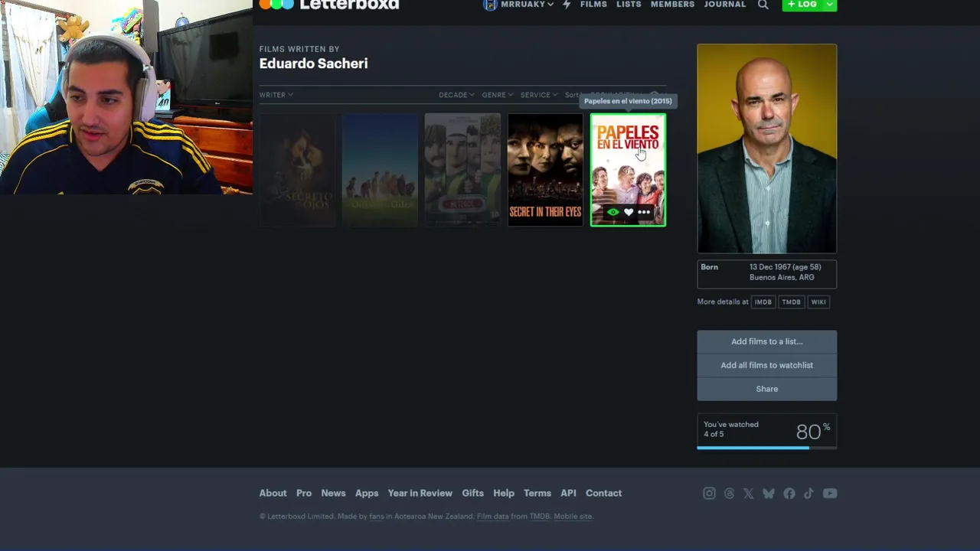Image resolution: width=980 pixels, height=551 pixels.
Task: Open the Gifts footer link
Action: (x=472, y=494)
